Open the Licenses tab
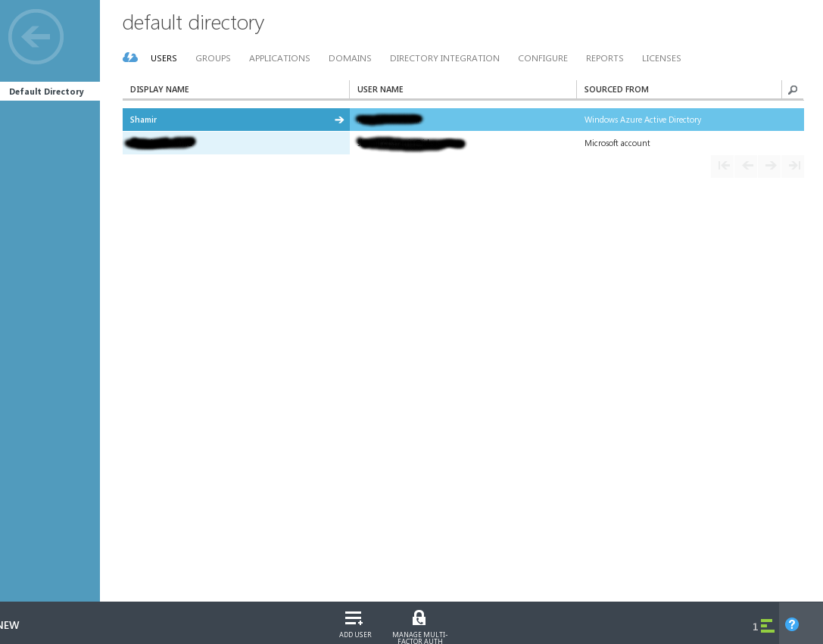The width and height of the screenshot is (823, 644). click(661, 58)
